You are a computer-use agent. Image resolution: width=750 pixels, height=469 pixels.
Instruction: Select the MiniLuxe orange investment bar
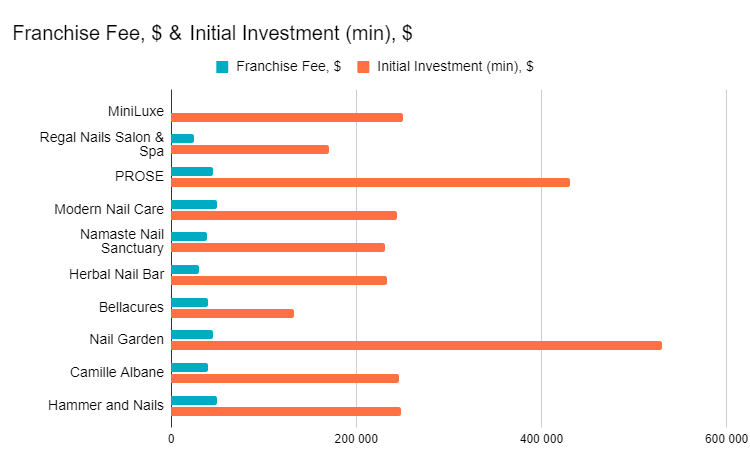[x=287, y=118]
